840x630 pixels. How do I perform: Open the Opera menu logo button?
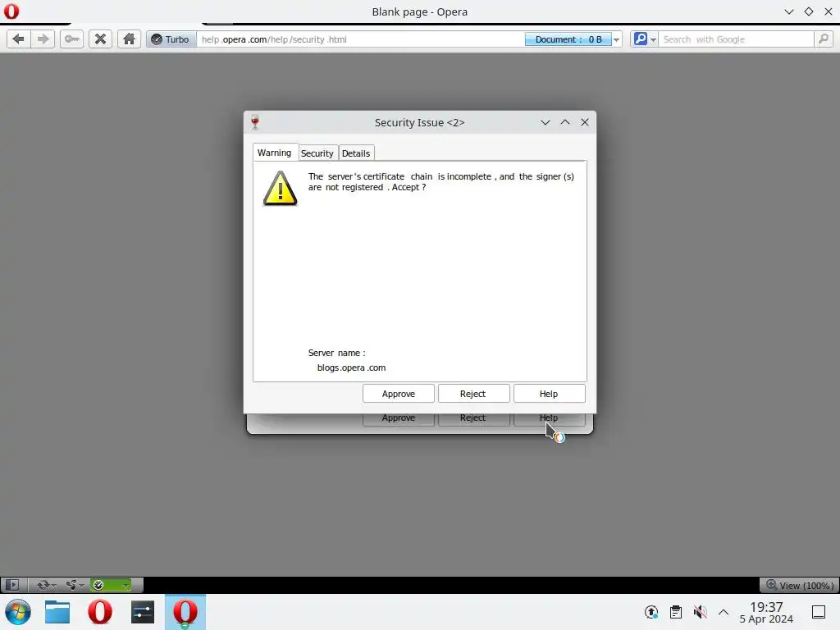11,11
